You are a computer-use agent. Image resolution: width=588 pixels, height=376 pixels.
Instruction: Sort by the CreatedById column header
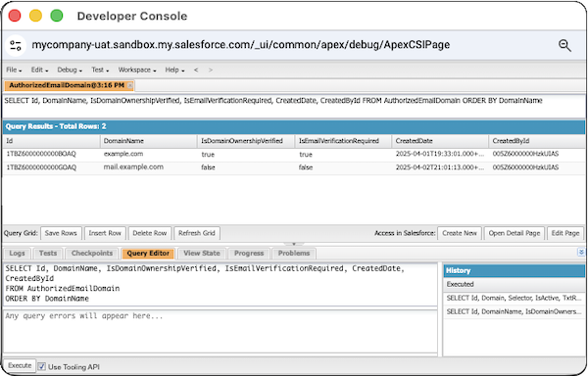[537, 141]
